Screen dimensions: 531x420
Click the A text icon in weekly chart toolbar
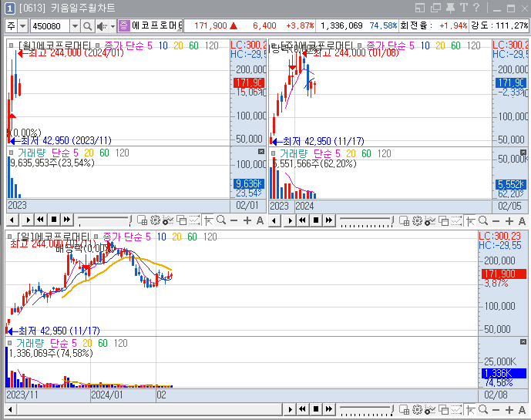coord(522,221)
